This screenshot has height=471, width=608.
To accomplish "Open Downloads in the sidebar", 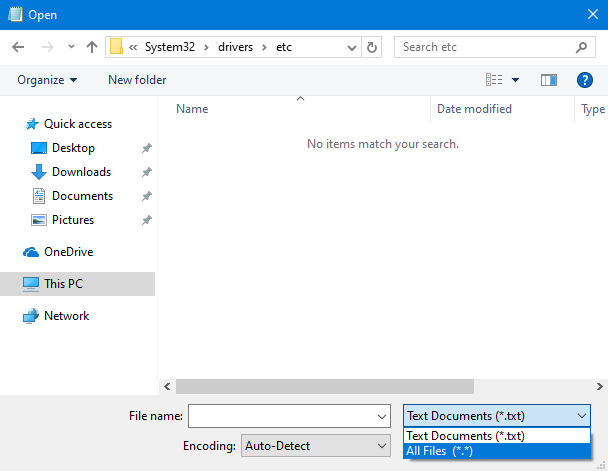I will point(81,172).
